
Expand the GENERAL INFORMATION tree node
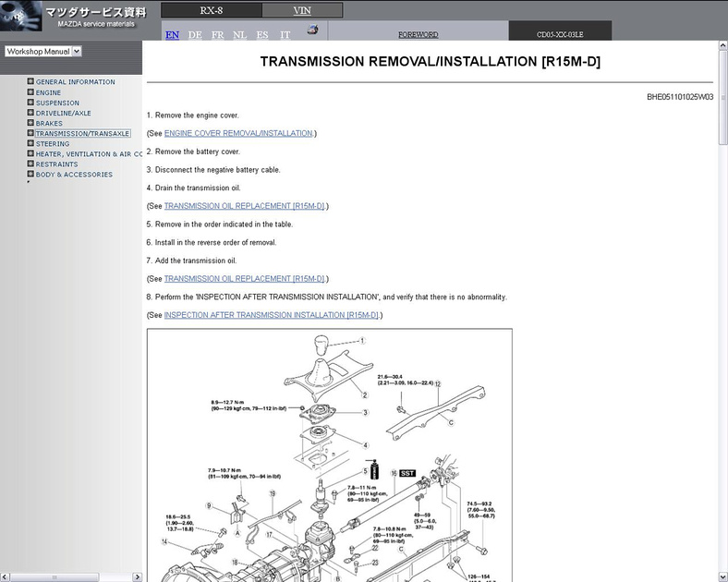30,81
